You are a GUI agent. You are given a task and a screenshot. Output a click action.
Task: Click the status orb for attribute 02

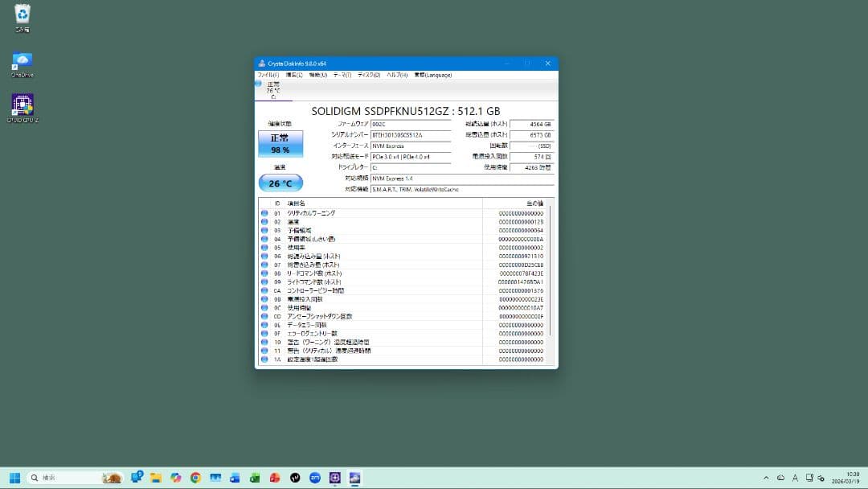[x=264, y=222]
